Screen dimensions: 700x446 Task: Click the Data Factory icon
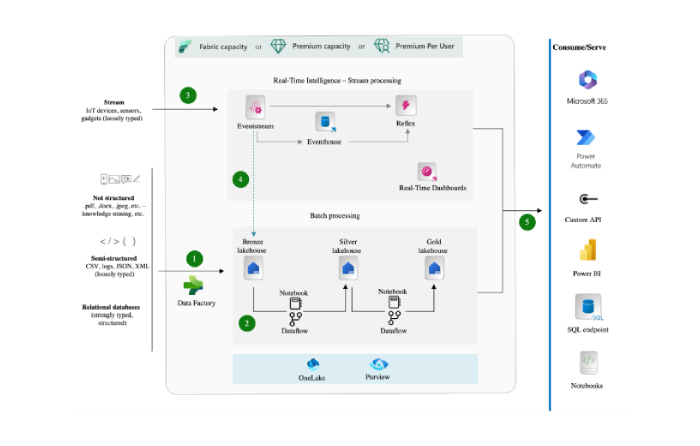point(193,284)
